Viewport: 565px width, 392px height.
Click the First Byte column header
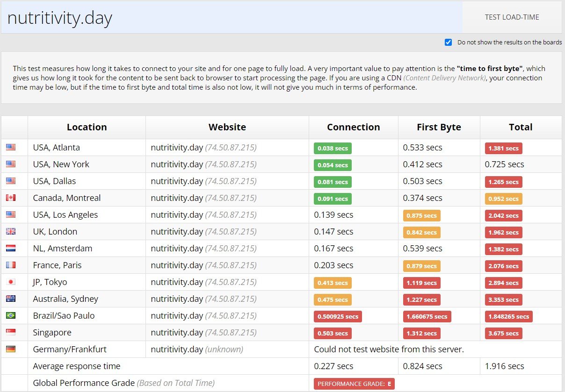coord(439,127)
